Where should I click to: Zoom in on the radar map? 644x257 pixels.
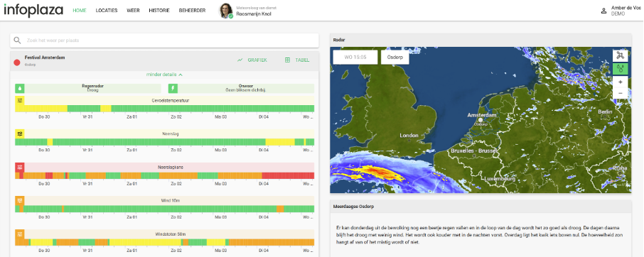coord(620,82)
